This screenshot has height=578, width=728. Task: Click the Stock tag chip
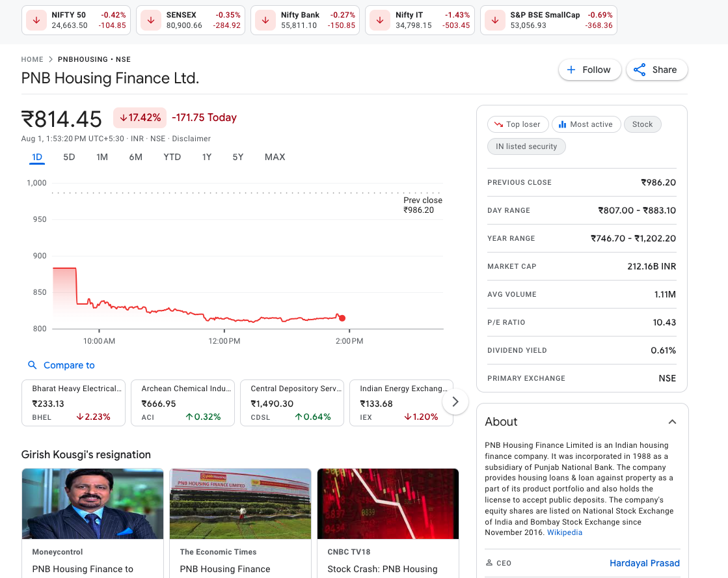(x=643, y=124)
